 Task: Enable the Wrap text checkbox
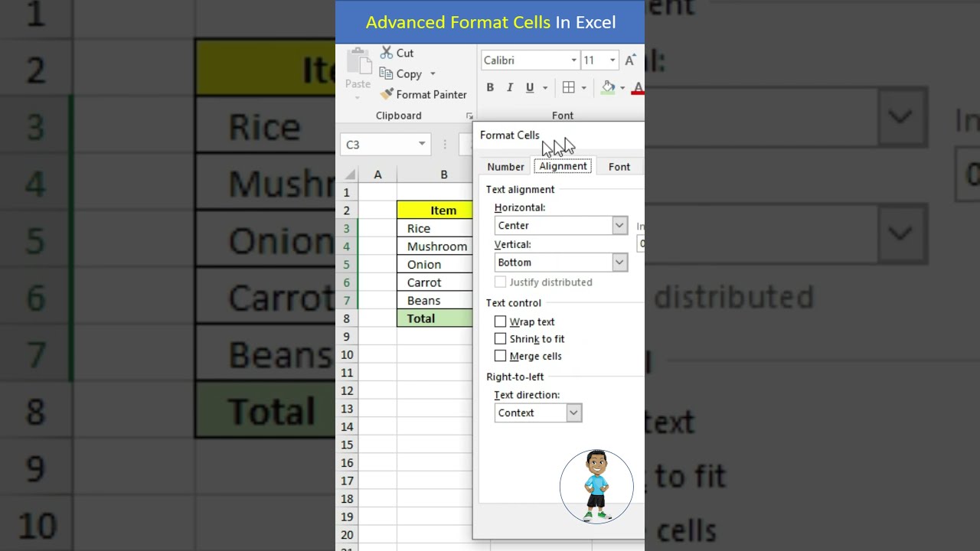(x=501, y=321)
